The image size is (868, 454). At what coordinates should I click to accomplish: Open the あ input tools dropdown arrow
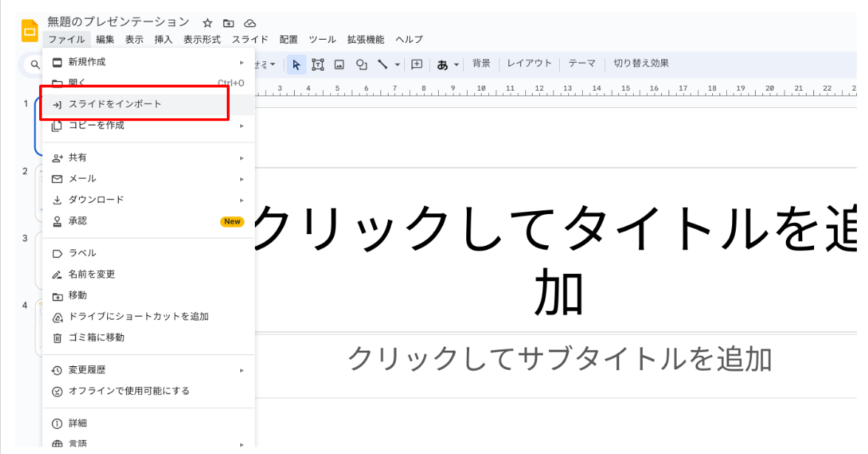pos(457,65)
